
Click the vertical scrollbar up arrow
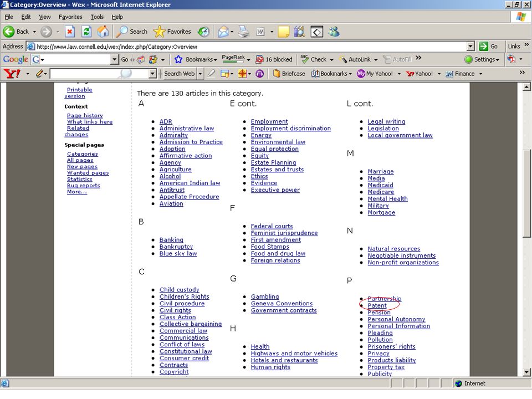[x=526, y=87]
